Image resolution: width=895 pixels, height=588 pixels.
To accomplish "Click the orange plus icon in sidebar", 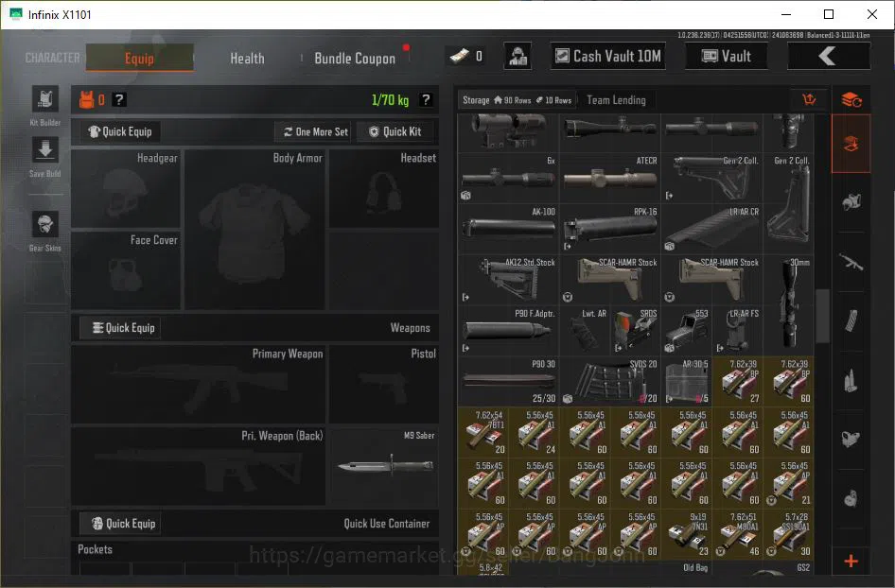I will [851, 562].
